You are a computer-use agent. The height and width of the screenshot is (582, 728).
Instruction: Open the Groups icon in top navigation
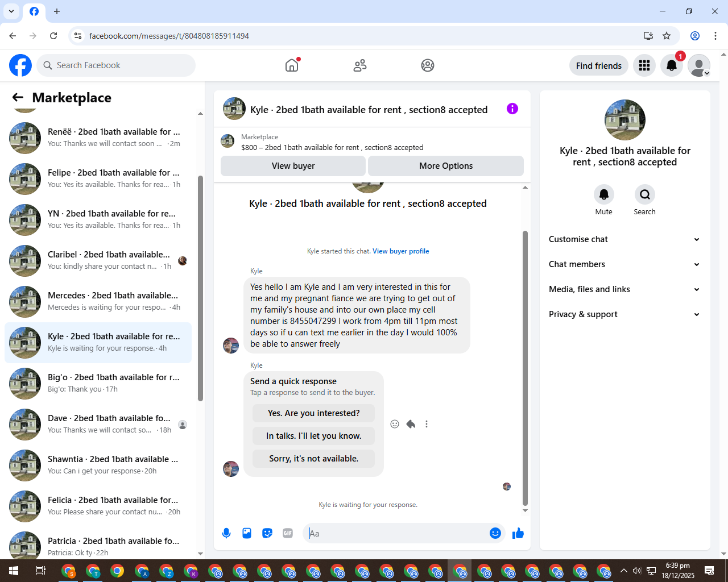[x=428, y=65]
